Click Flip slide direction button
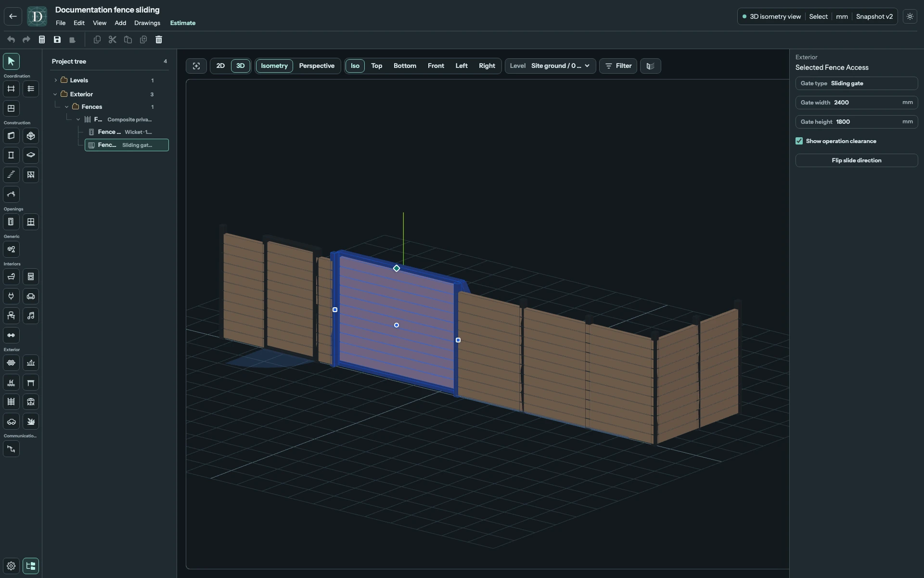Image resolution: width=924 pixels, height=578 pixels. pyautogui.click(x=857, y=160)
